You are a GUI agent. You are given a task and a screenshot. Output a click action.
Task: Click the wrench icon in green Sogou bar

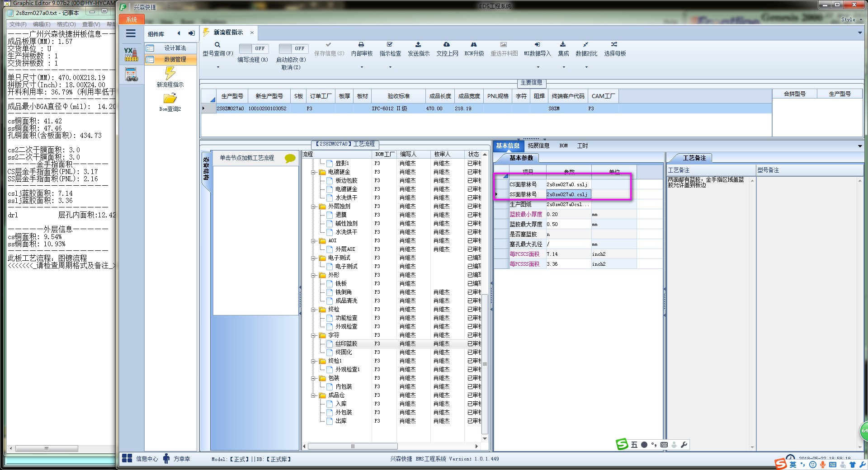[684, 445]
